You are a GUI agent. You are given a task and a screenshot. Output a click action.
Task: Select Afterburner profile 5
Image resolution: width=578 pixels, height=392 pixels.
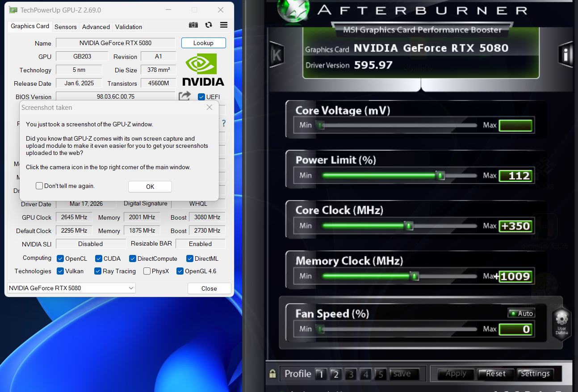click(381, 374)
